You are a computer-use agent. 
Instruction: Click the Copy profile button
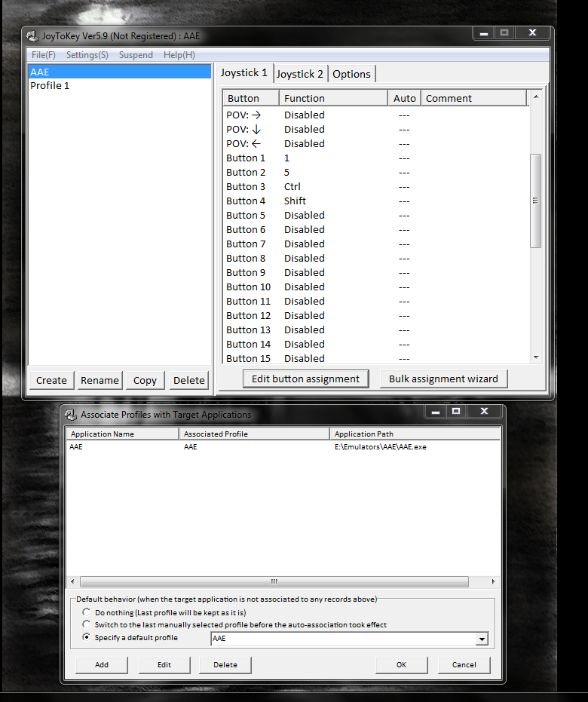145,380
